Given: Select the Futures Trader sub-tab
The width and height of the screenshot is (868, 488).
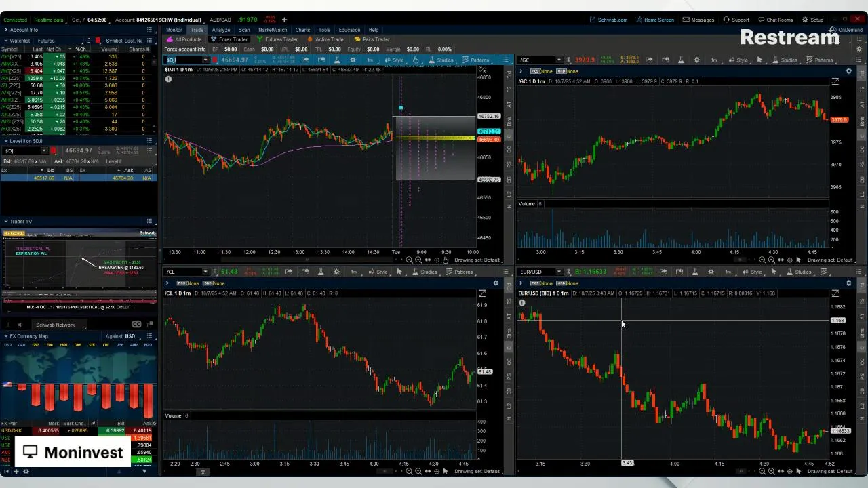Looking at the screenshot, I should click(x=277, y=39).
